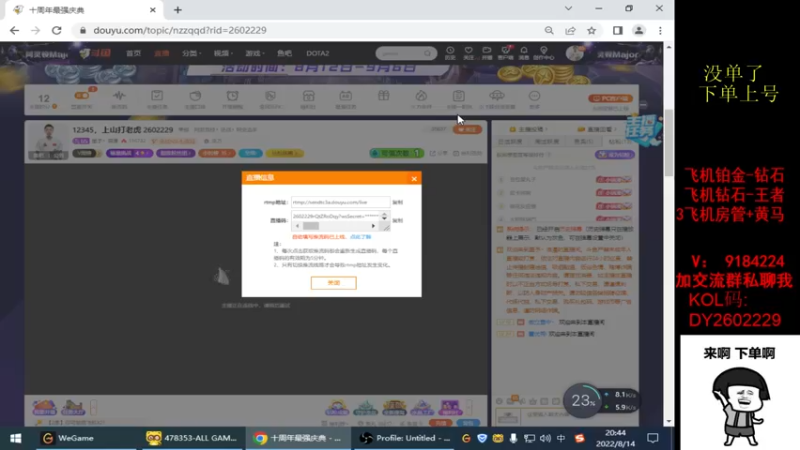The image size is (800, 450).
Task: Click the streamer avatar thumbnail
Action: coord(48,141)
